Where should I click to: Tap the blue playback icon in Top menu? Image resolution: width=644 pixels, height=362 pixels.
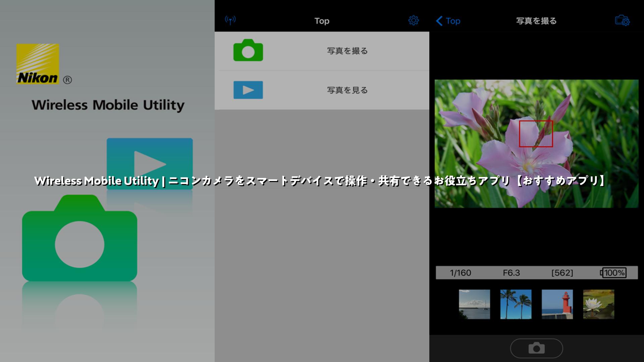pyautogui.click(x=248, y=90)
